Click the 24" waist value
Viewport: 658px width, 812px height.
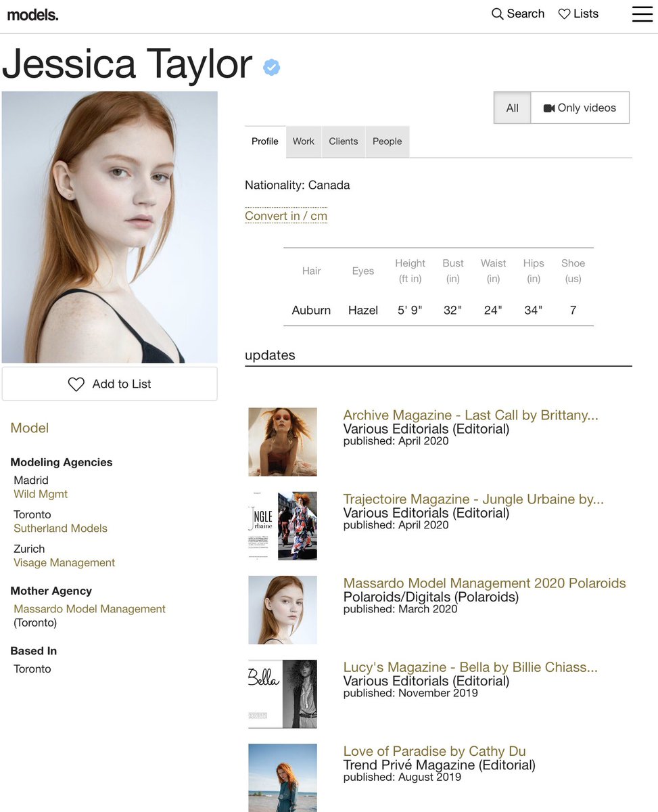493,310
